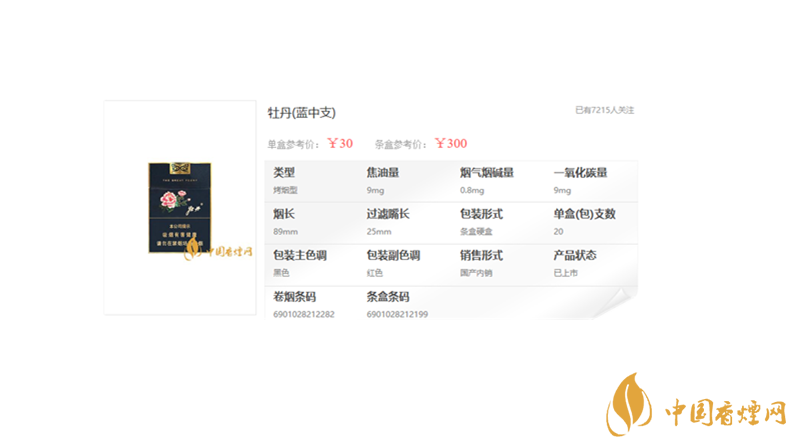This screenshot has width=796, height=447.
Task: Click the single-box price ¥30
Action: click(x=340, y=144)
